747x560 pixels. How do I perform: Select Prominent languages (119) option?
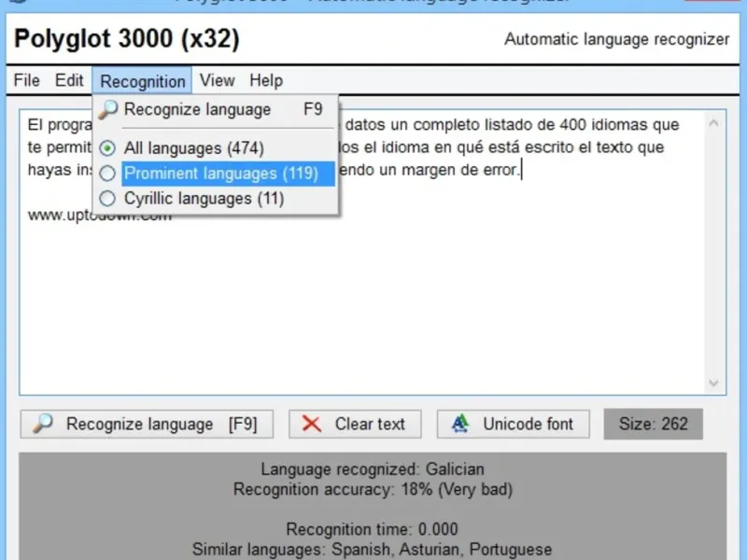[x=218, y=174]
